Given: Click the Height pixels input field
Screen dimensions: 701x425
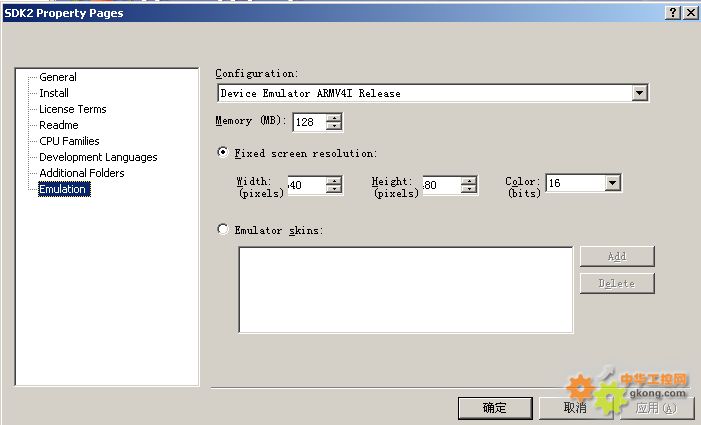Looking at the screenshot, I should pos(442,185).
